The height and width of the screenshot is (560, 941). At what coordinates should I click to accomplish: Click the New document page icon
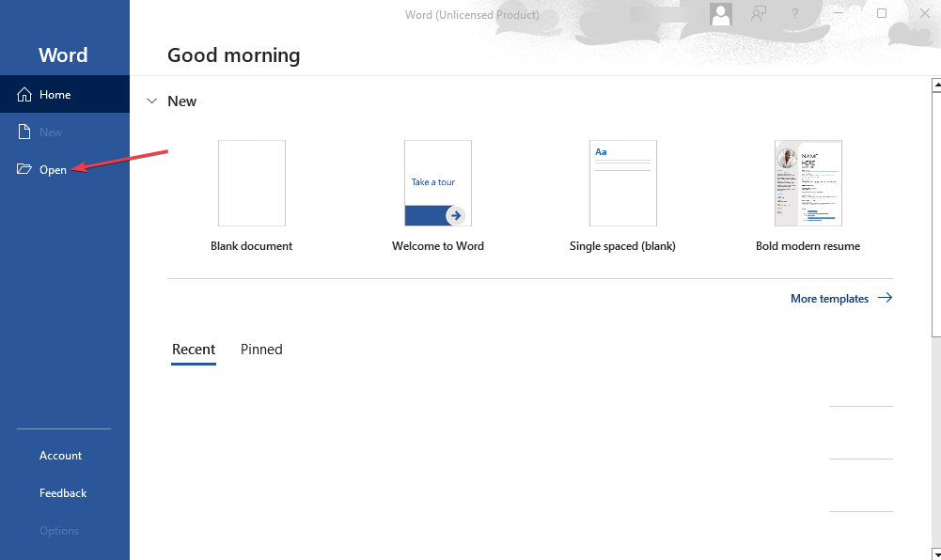pyautogui.click(x=24, y=132)
